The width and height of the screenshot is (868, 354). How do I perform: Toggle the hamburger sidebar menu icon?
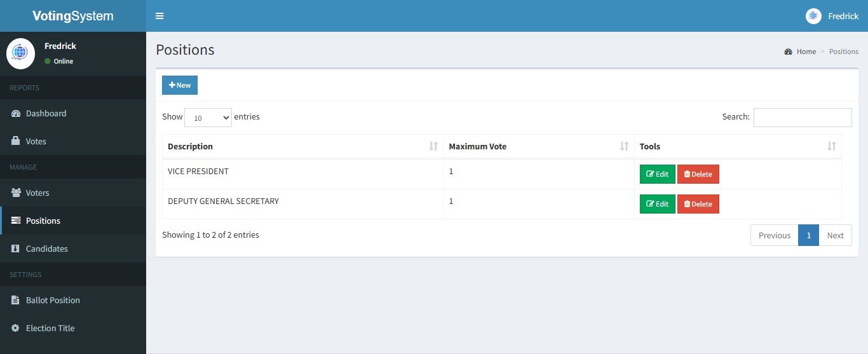159,16
